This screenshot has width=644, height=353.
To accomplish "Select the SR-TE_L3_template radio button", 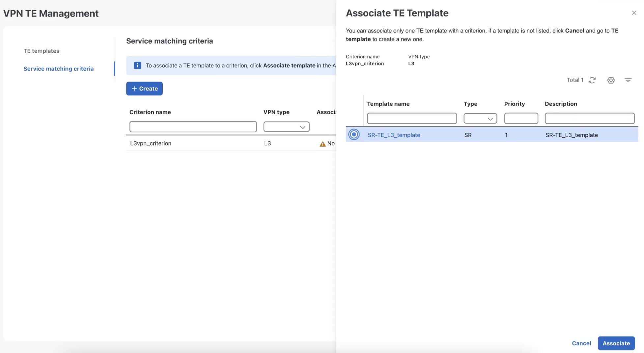I will click(x=354, y=135).
